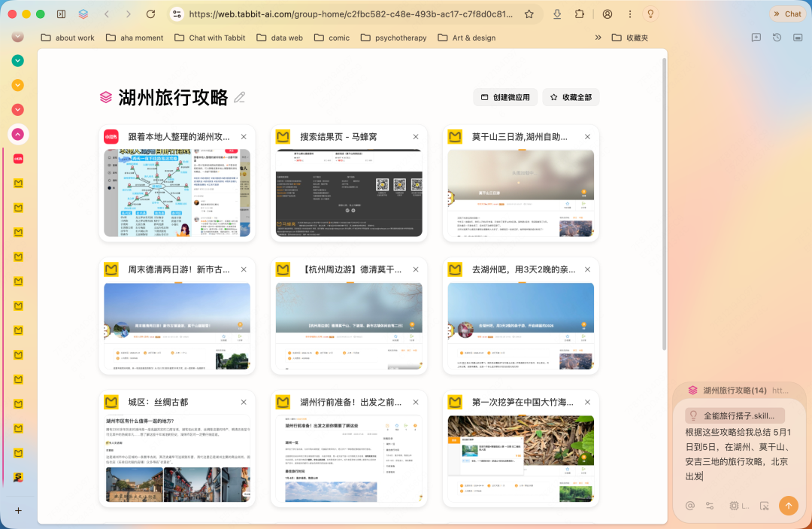Viewport: 812px width, 529px height.
Task: Go back one page
Action: (108, 14)
